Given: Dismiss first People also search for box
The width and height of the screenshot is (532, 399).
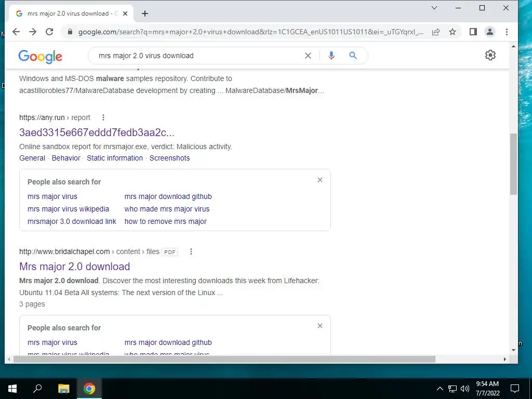Looking at the screenshot, I should tap(320, 180).
